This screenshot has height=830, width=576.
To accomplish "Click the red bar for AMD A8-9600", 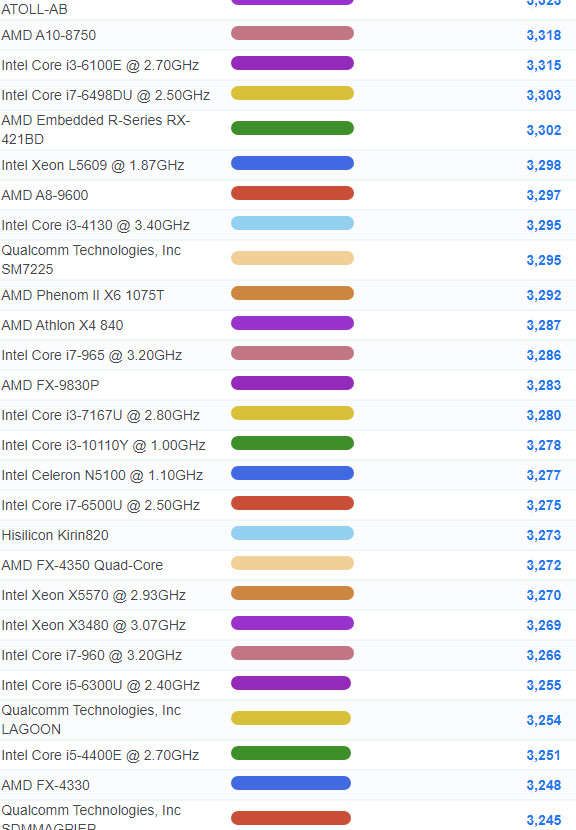I will 292,193.
